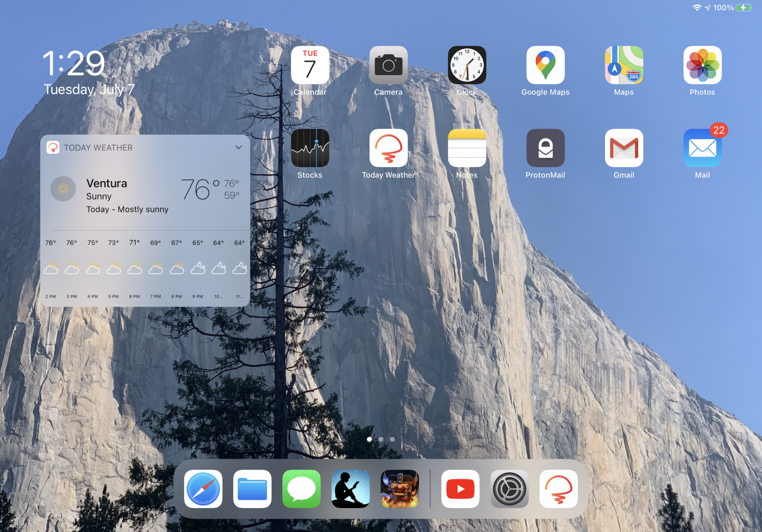
Task: Open Mail app with 22 badge
Action: pos(702,148)
